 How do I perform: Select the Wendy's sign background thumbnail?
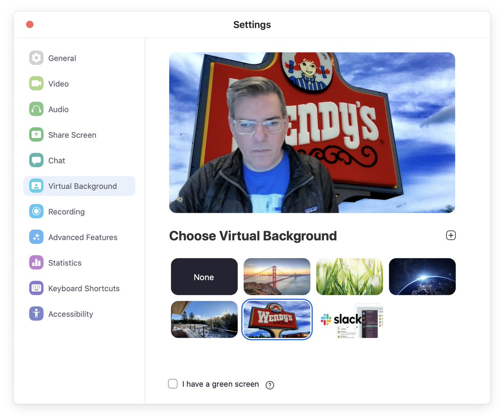click(277, 319)
